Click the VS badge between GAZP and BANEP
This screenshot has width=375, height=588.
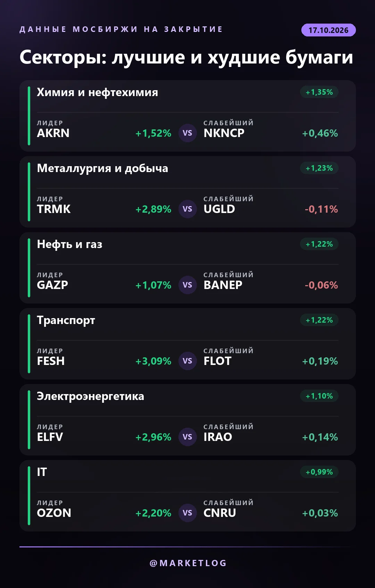tap(187, 285)
